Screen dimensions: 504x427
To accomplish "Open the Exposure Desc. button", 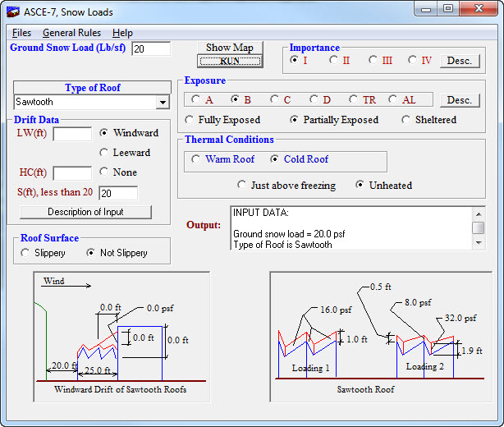I will (x=460, y=100).
